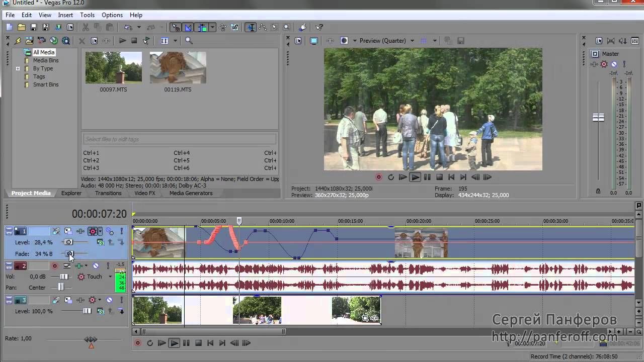Open a project via the folder icon

point(22,28)
